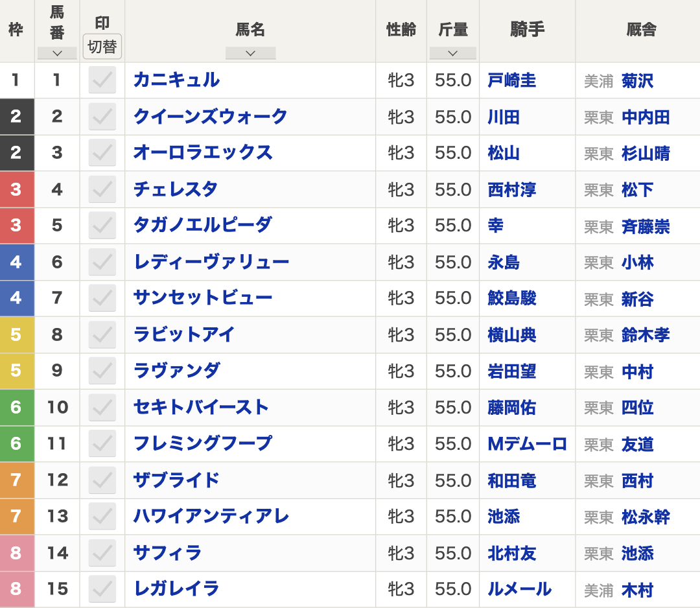This screenshot has height=608, width=700.
Task: Toggle the mark checkbox for クイーンズウォーク
Action: [102, 117]
